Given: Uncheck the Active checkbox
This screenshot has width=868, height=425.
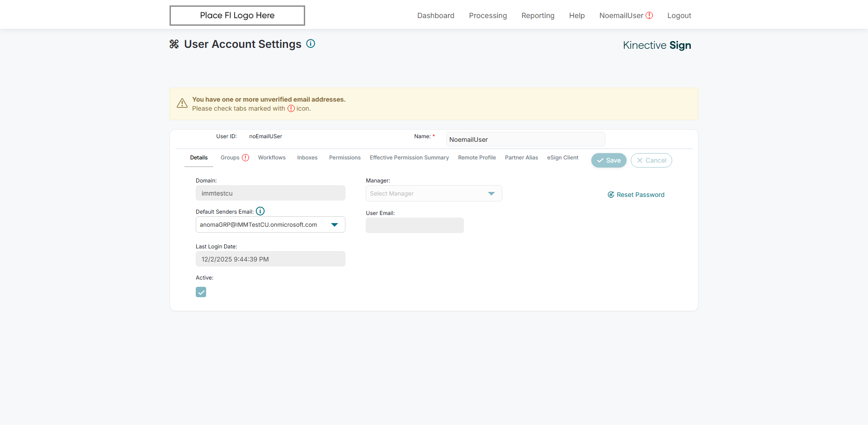Looking at the screenshot, I should tap(201, 292).
